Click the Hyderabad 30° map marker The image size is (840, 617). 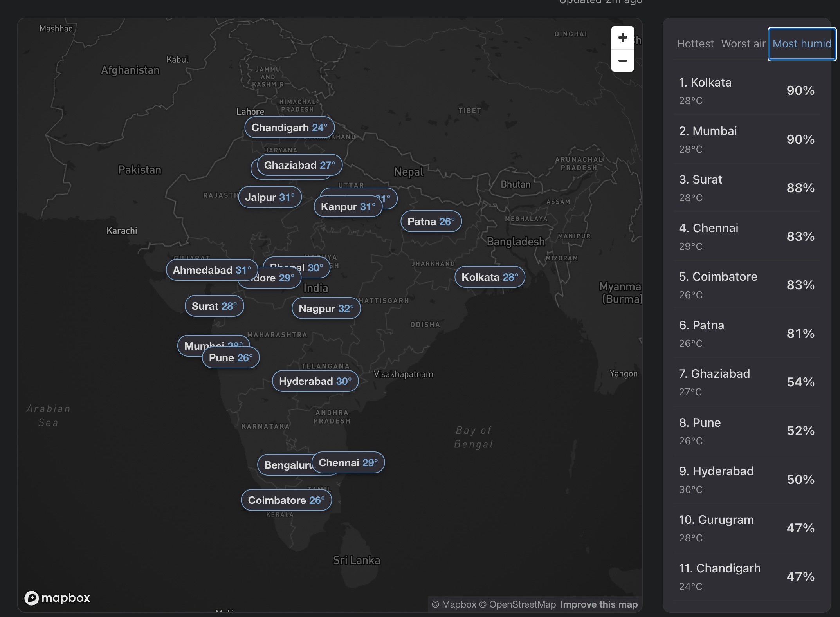click(x=315, y=381)
